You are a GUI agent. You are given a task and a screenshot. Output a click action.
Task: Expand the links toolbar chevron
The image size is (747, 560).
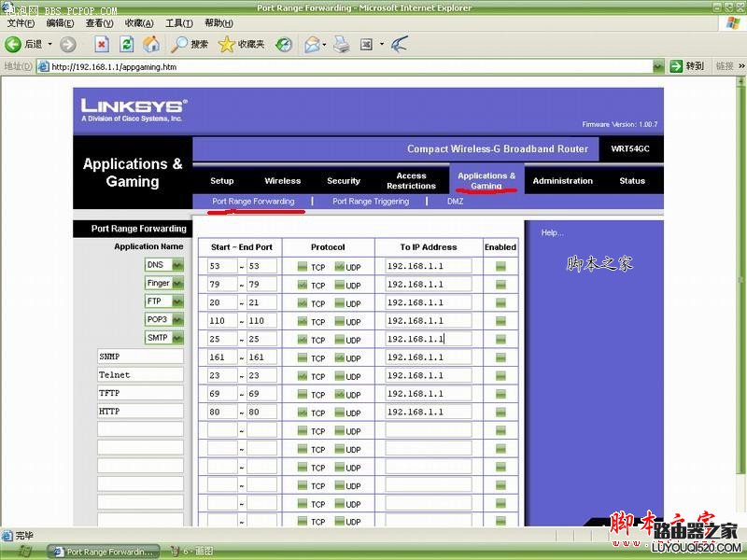tap(741, 66)
